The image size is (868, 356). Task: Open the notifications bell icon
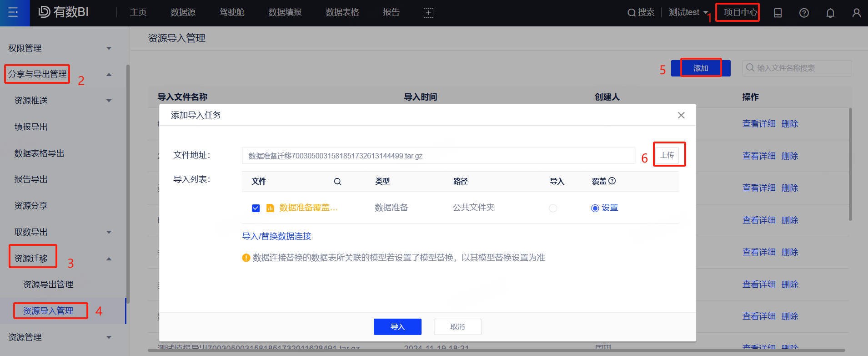[830, 13]
